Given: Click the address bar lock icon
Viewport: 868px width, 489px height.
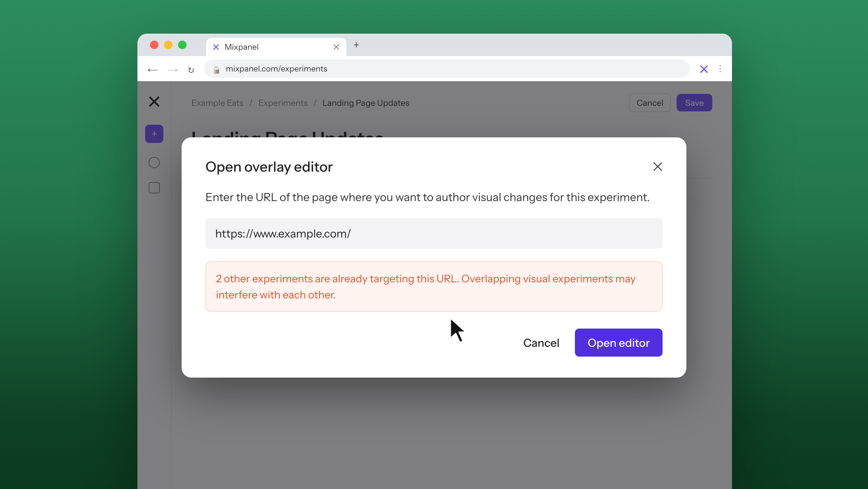Looking at the screenshot, I should 216,70.
